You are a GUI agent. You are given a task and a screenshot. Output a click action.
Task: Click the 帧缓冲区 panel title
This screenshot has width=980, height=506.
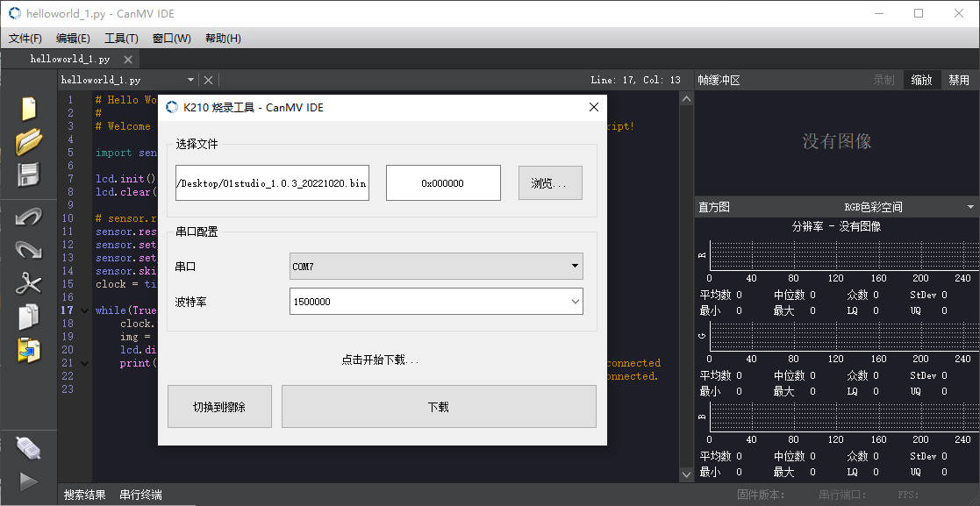coord(719,80)
